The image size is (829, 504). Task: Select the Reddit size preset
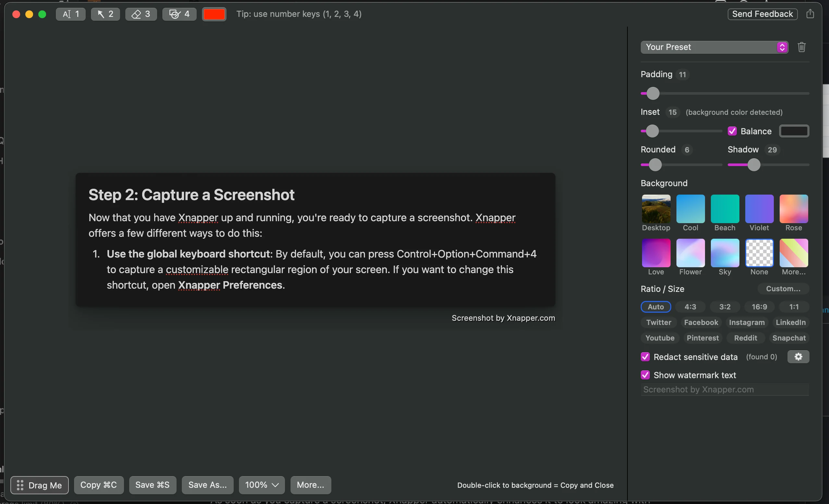point(746,338)
